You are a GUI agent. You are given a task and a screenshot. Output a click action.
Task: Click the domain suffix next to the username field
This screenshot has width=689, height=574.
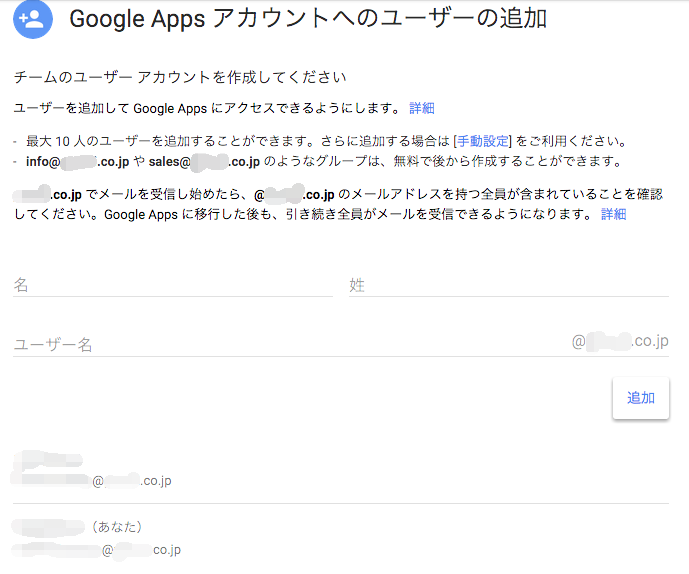click(x=620, y=341)
